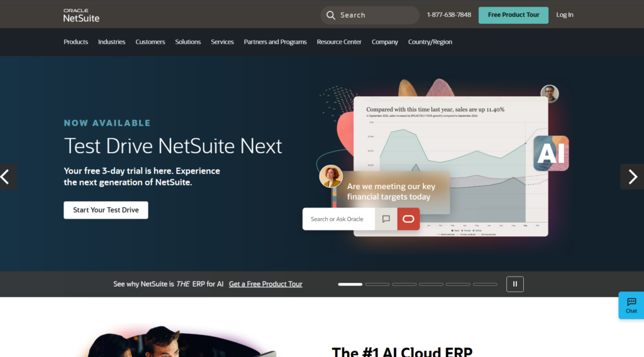Viewport: 644px width, 357px height.
Task: Open the Services menu
Action: pyautogui.click(x=222, y=42)
